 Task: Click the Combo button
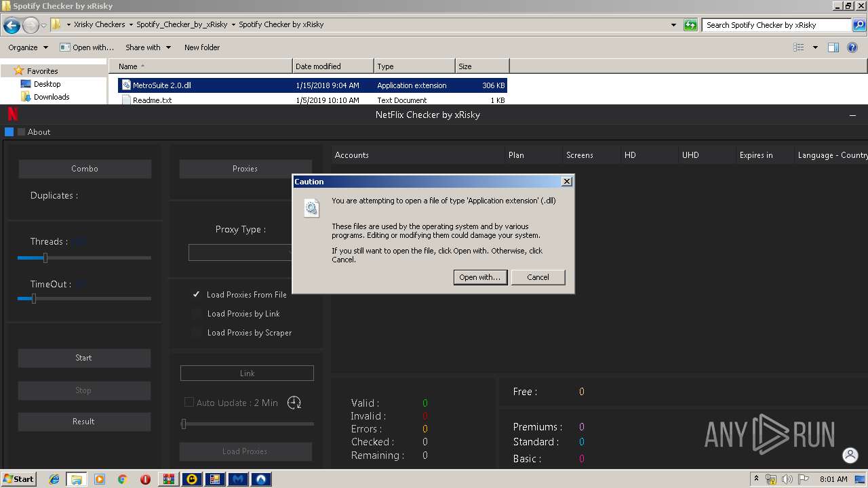point(85,169)
